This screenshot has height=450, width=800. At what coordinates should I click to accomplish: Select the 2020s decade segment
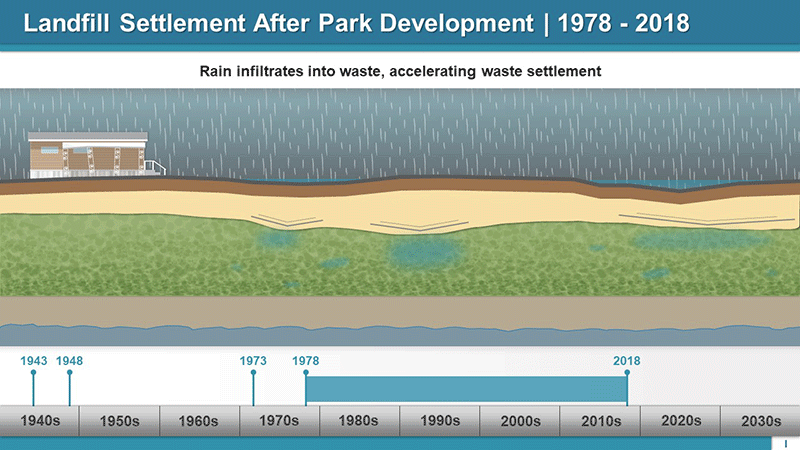pos(680,421)
